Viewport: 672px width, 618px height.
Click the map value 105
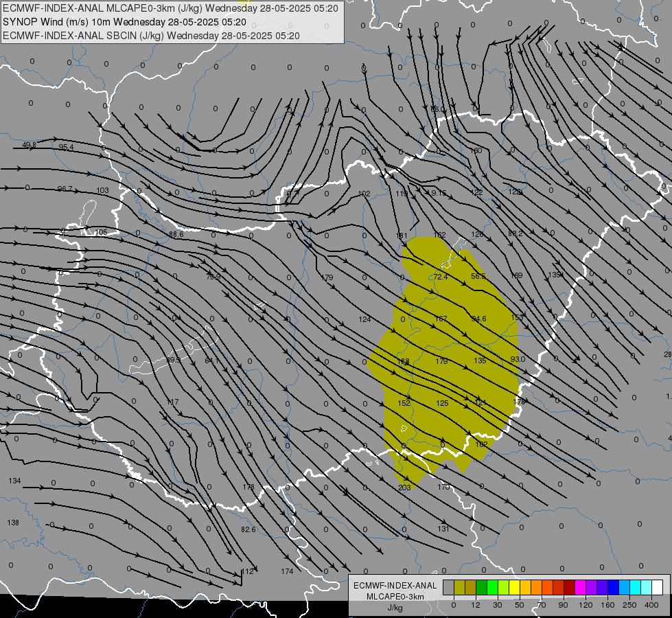(101, 233)
